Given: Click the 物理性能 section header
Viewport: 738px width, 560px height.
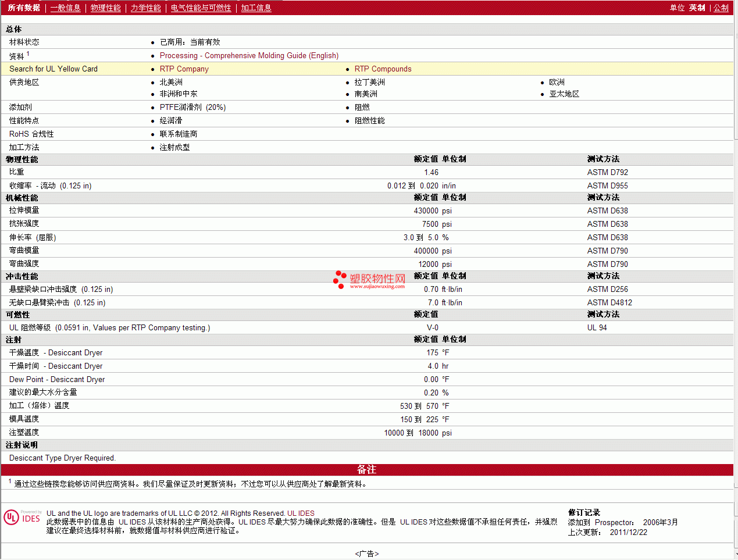Looking at the screenshot, I should pos(22,159).
